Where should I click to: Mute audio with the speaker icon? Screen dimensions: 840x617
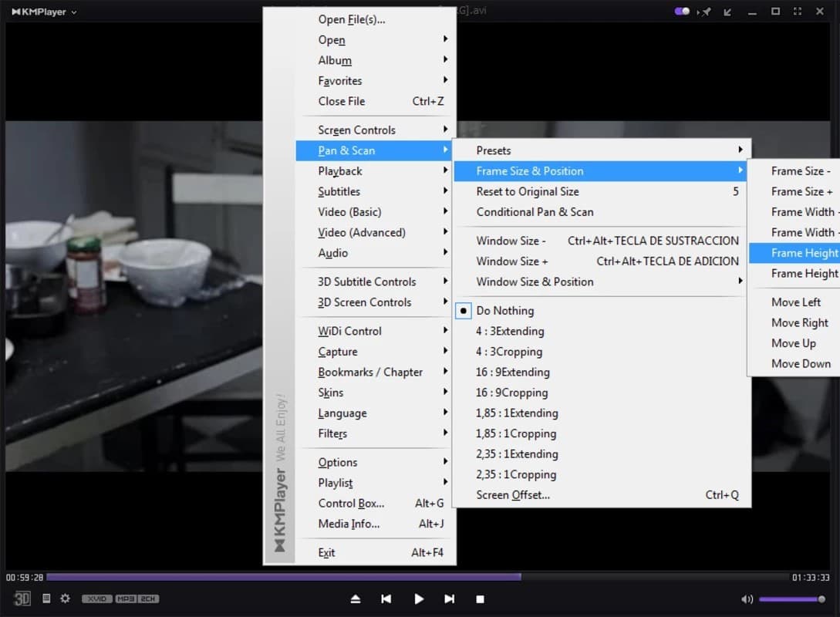[x=747, y=599]
